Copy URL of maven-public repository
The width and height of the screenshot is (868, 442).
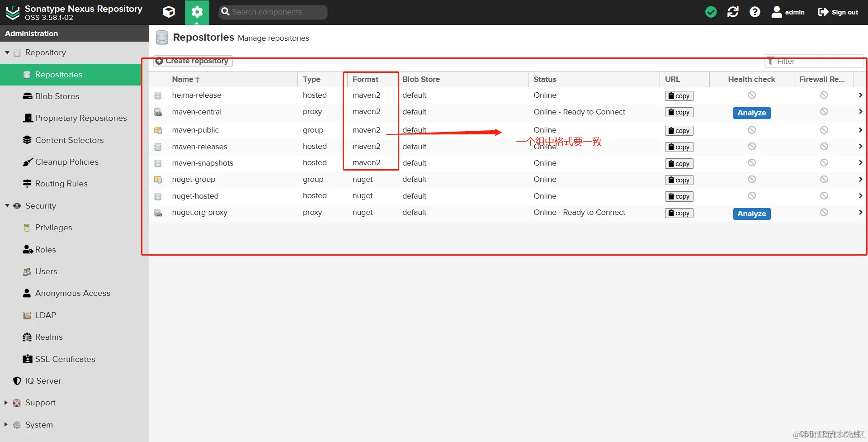tap(679, 131)
